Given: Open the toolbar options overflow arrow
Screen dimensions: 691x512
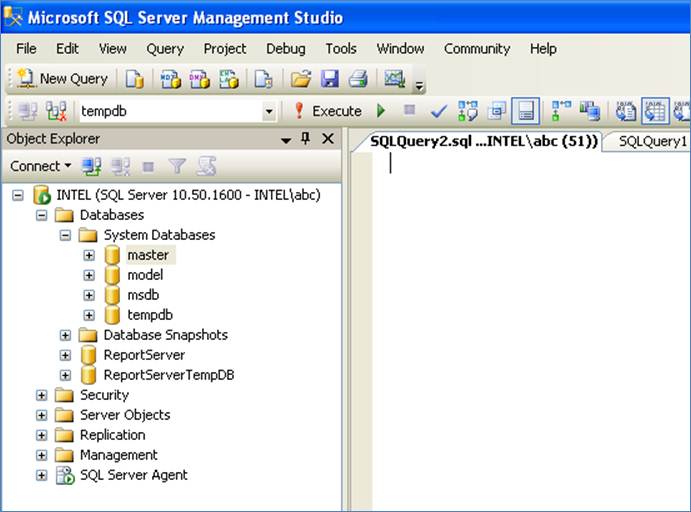Looking at the screenshot, I should coord(420,86).
